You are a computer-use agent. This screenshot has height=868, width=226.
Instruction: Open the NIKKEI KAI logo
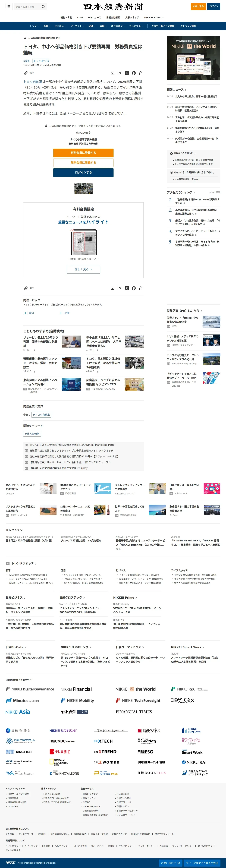[194, 762]
